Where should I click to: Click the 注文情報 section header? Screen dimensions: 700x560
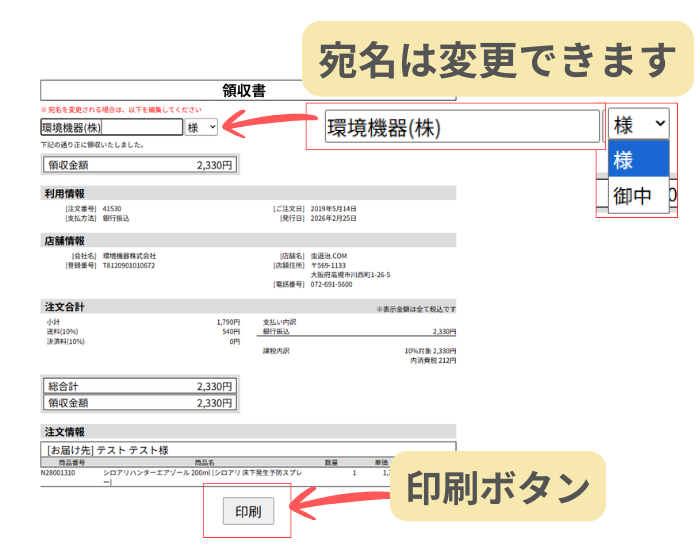pyautogui.click(x=248, y=432)
